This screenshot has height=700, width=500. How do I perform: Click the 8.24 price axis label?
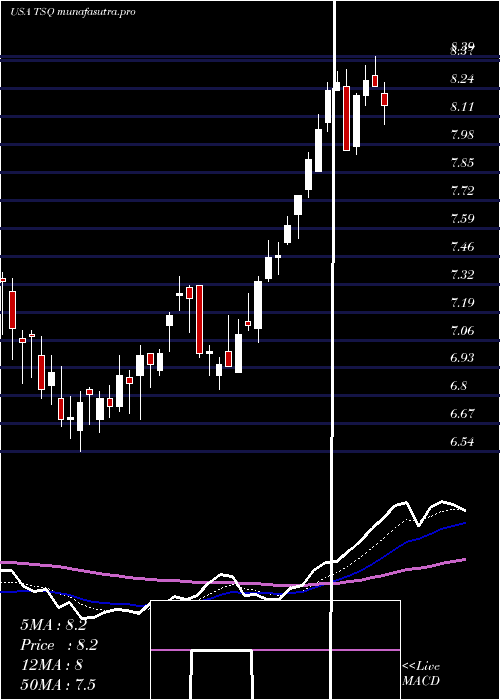[x=462, y=79]
